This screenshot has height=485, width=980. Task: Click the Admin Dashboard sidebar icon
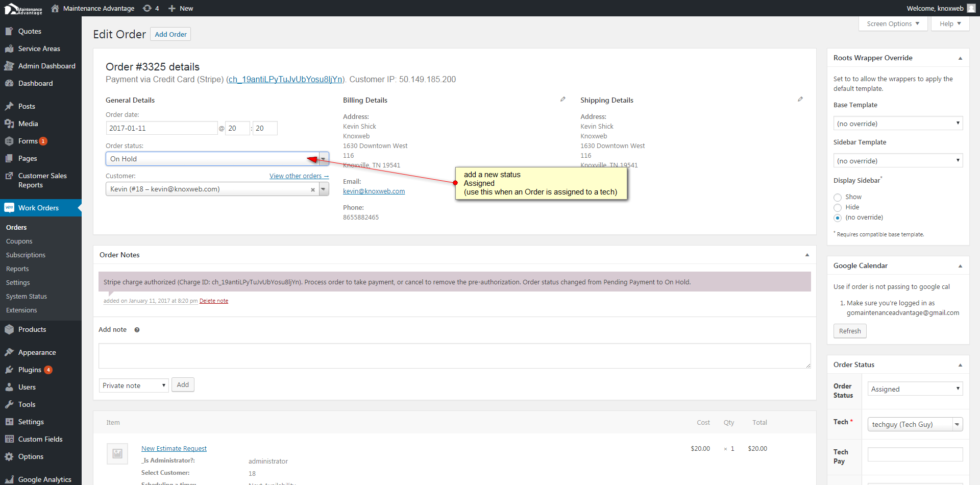coord(9,66)
